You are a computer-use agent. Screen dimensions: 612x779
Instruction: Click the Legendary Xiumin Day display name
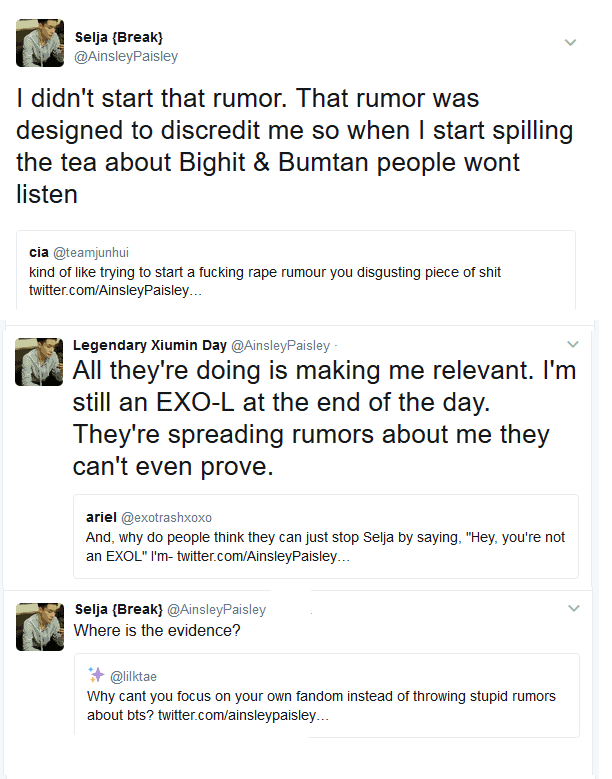pos(150,345)
